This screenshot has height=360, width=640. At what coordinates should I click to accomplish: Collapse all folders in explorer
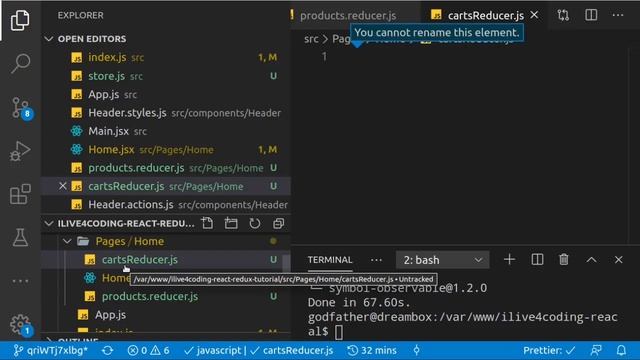pos(278,223)
